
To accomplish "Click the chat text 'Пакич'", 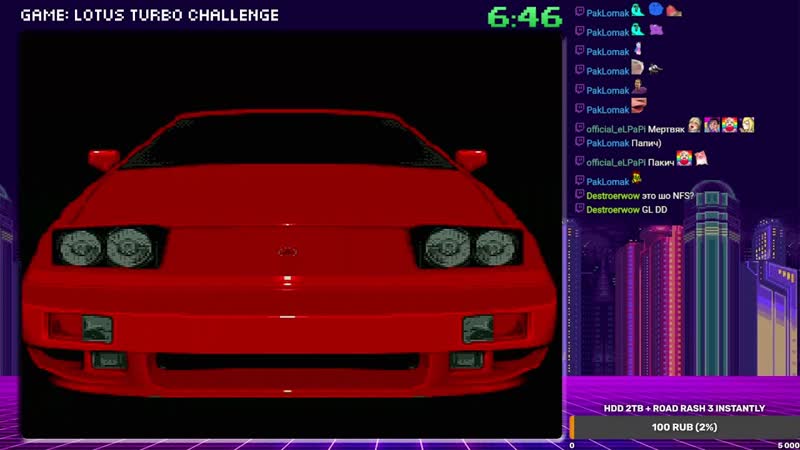I will [661, 163].
